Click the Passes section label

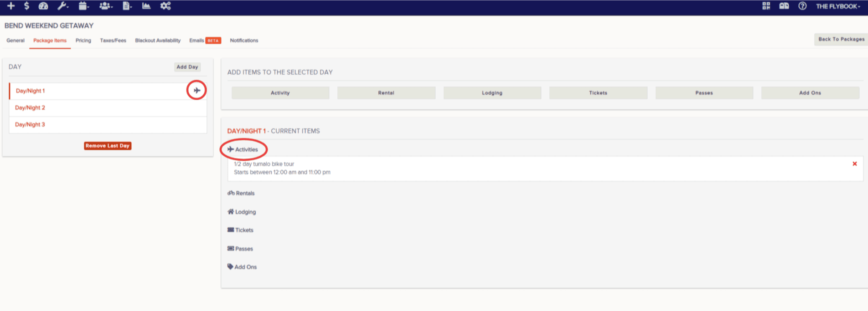[x=244, y=249]
